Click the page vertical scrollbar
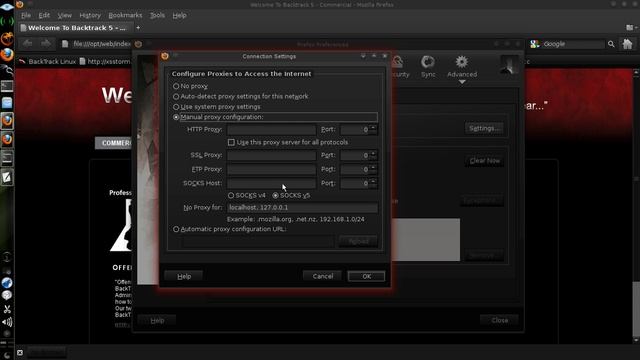Viewport: 640px width, 360px height. 636,206
